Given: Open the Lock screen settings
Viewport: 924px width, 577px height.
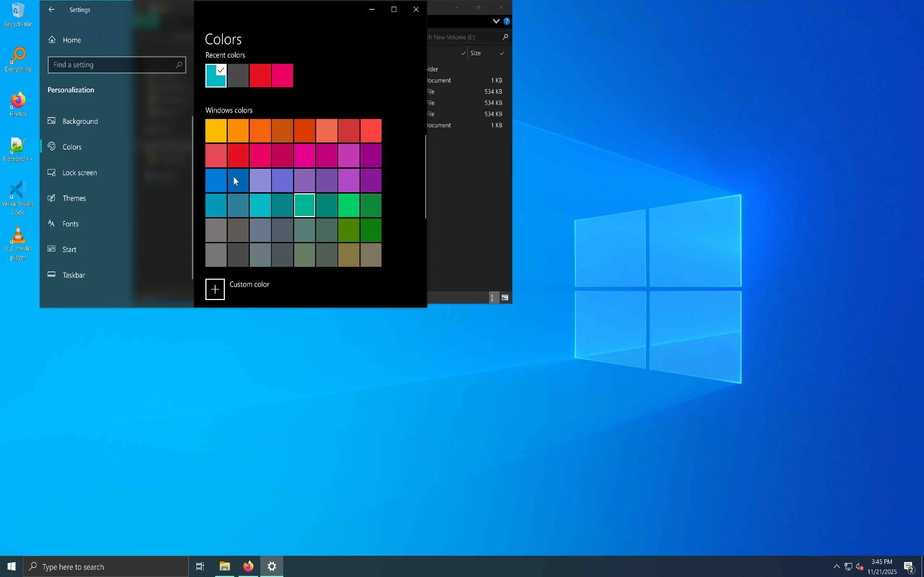Looking at the screenshot, I should pyautogui.click(x=79, y=173).
